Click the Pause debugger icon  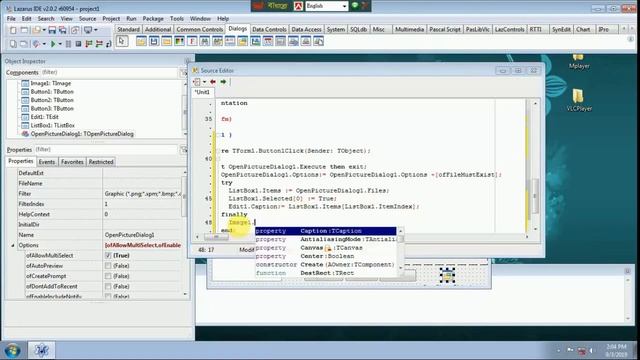pyautogui.click(x=68, y=44)
